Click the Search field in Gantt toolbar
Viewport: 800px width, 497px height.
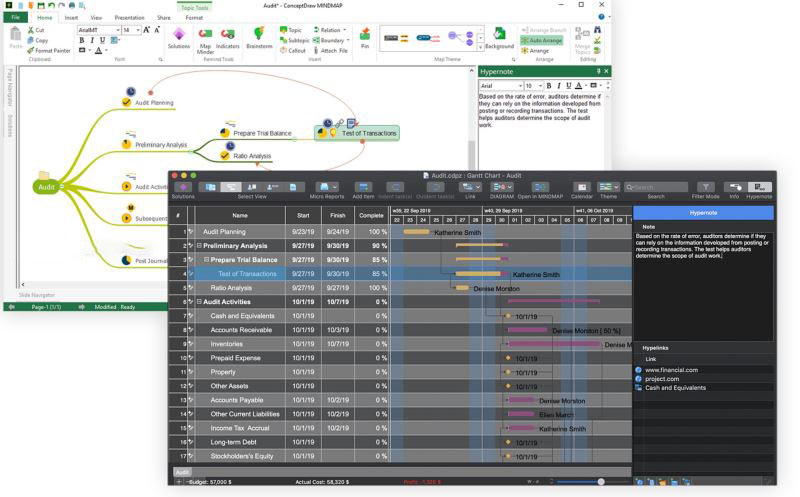656,187
